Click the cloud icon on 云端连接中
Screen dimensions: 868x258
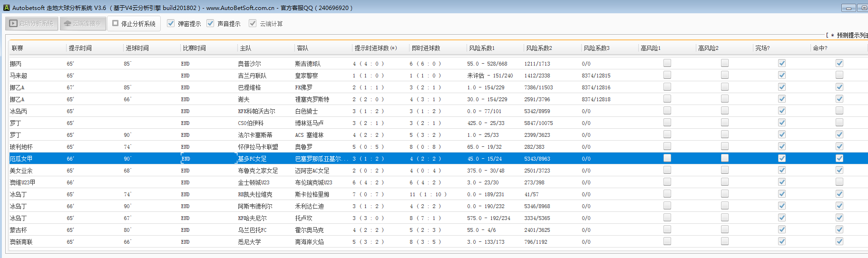(68, 23)
